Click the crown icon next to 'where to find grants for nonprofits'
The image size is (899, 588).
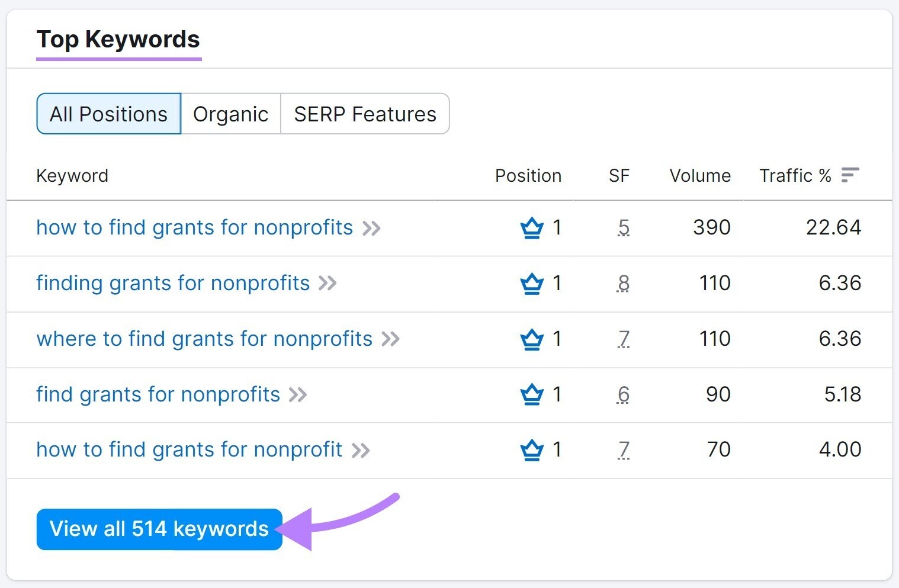[532, 339]
